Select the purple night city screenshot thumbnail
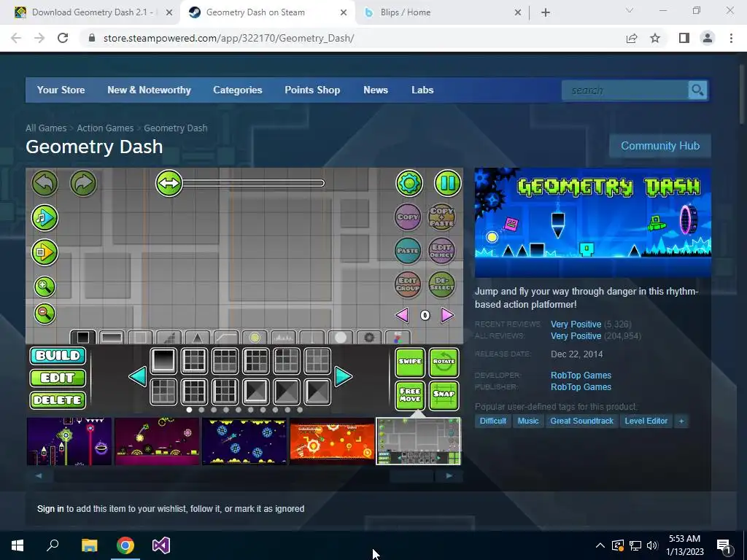 (69, 441)
